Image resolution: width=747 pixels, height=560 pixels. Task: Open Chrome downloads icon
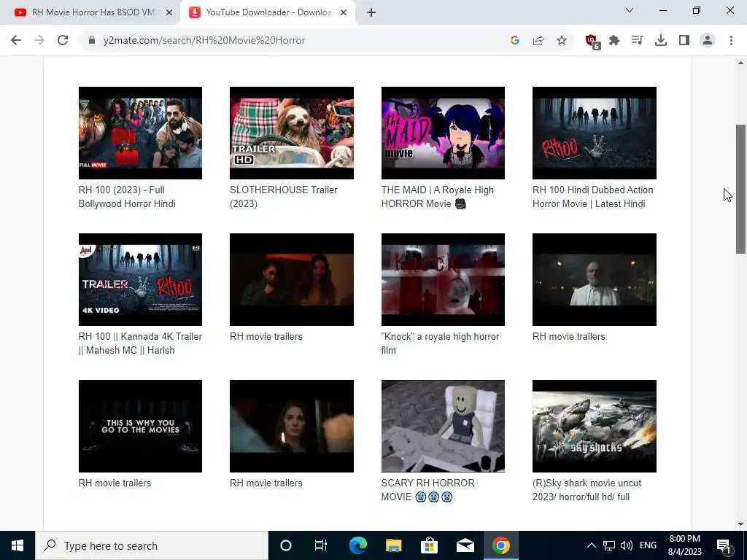coord(661,40)
